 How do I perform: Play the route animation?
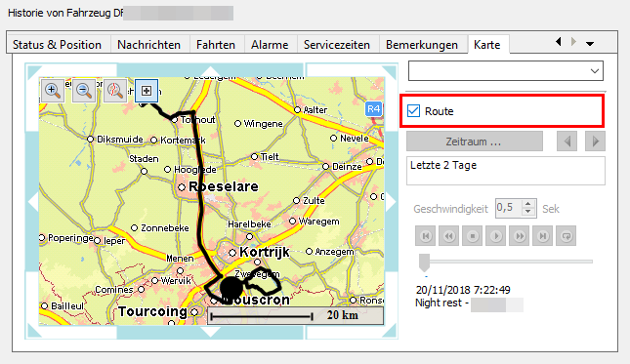(496, 236)
